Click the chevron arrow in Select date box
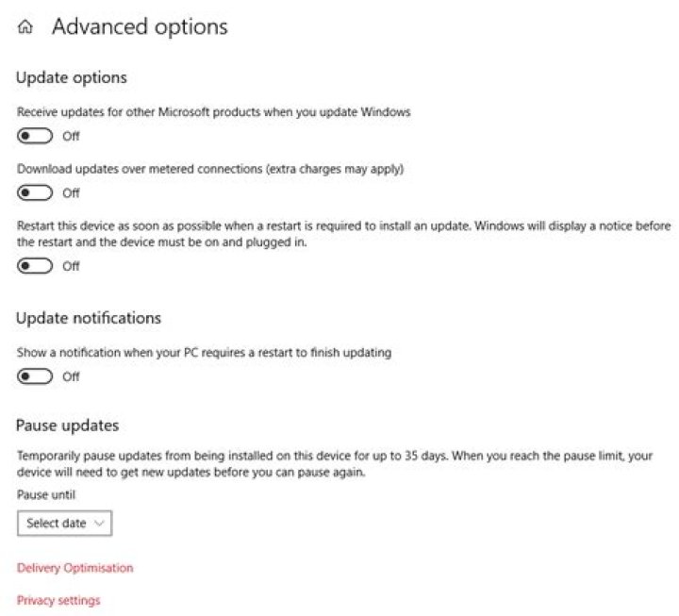This screenshot has height=616, width=679. click(x=100, y=524)
